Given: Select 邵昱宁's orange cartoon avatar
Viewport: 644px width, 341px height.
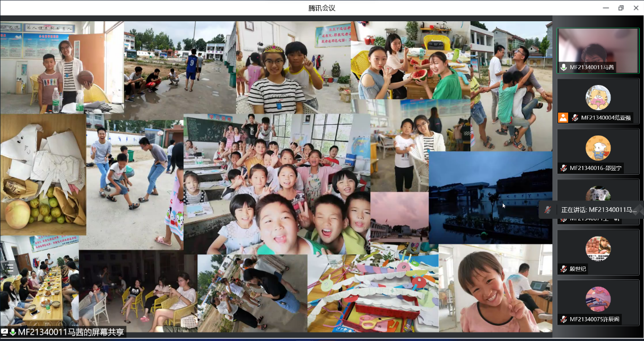Looking at the screenshot, I should [598, 148].
